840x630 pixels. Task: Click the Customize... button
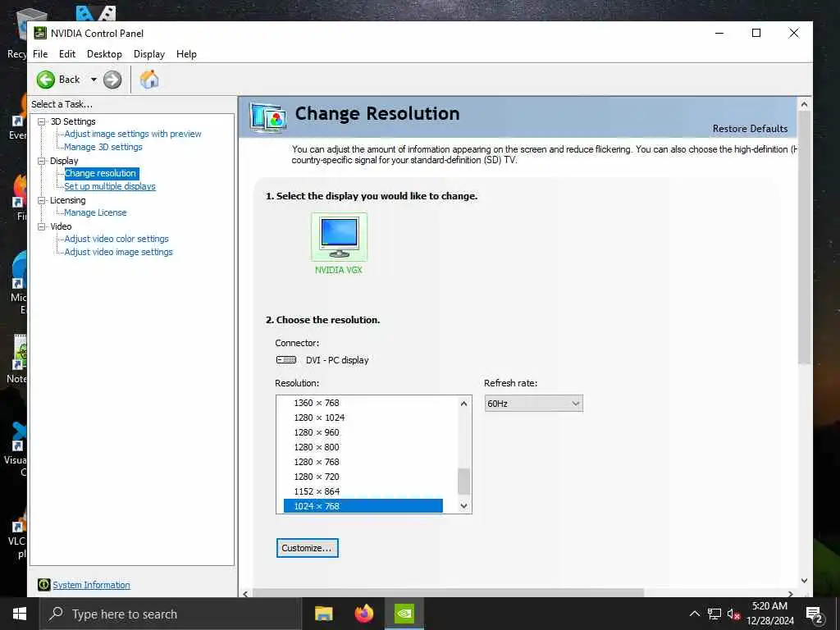click(308, 548)
